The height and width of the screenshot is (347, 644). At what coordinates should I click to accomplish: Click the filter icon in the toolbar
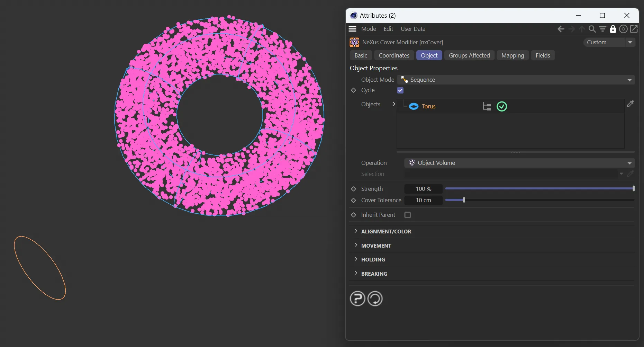602,29
